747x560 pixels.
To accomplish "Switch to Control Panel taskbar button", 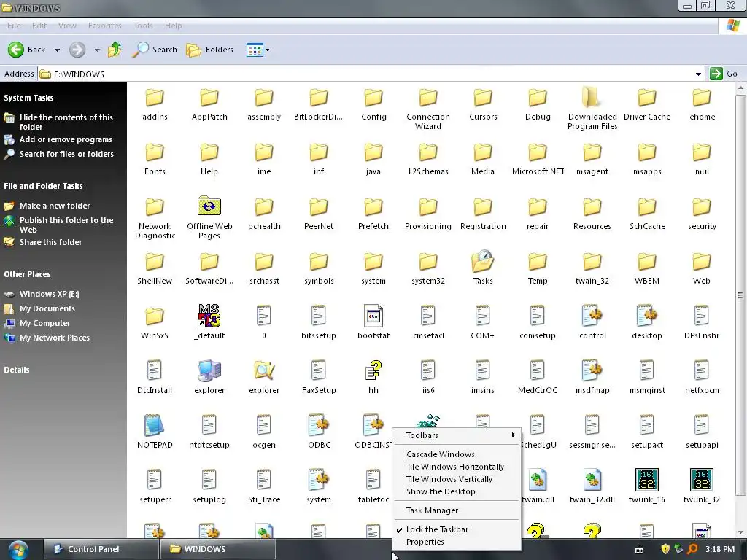I will pyautogui.click(x=101, y=549).
